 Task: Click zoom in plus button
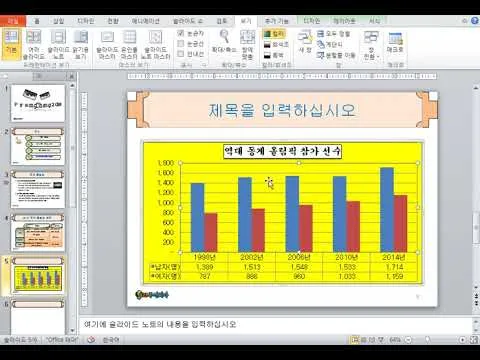tap(462, 340)
